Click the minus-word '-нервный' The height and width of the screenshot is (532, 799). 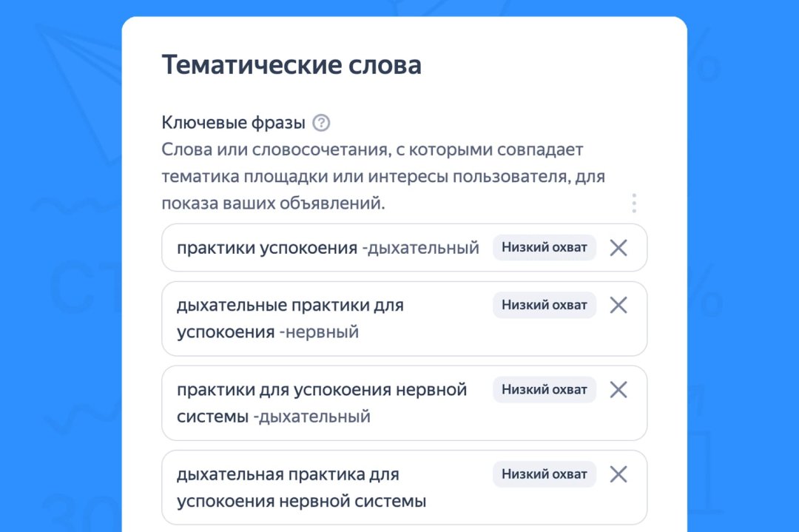click(319, 332)
